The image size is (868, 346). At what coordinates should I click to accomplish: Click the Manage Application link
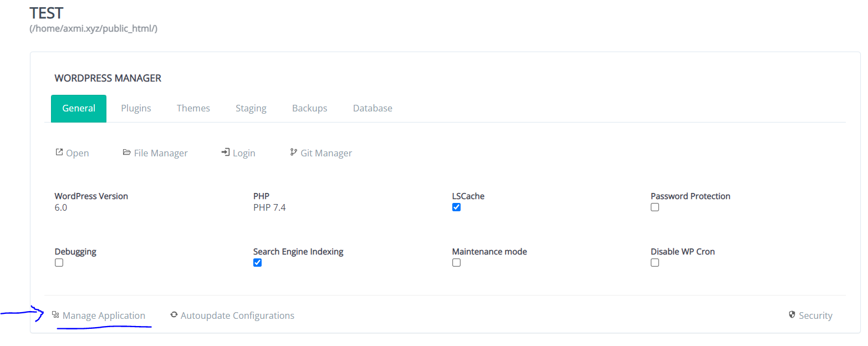click(x=104, y=315)
